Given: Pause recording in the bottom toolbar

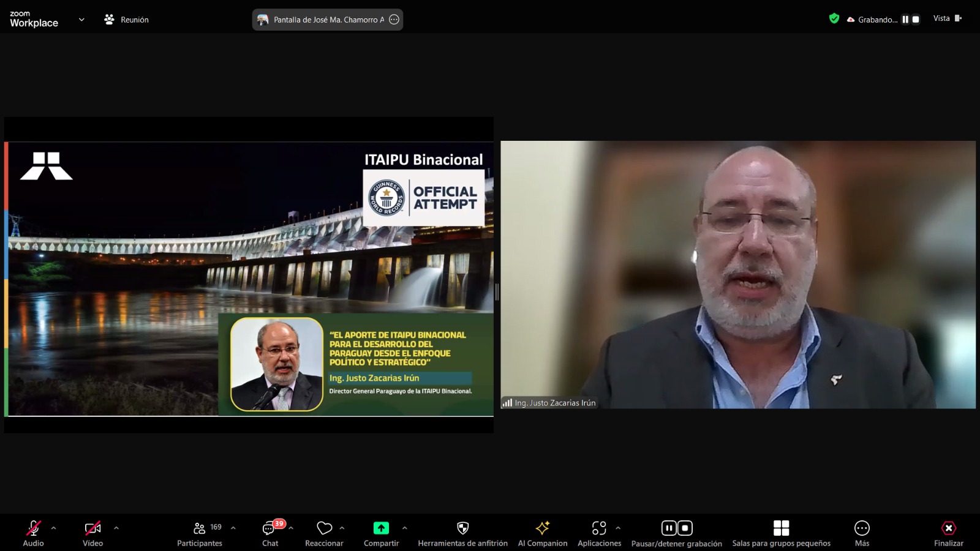Looking at the screenshot, I should coord(669,528).
